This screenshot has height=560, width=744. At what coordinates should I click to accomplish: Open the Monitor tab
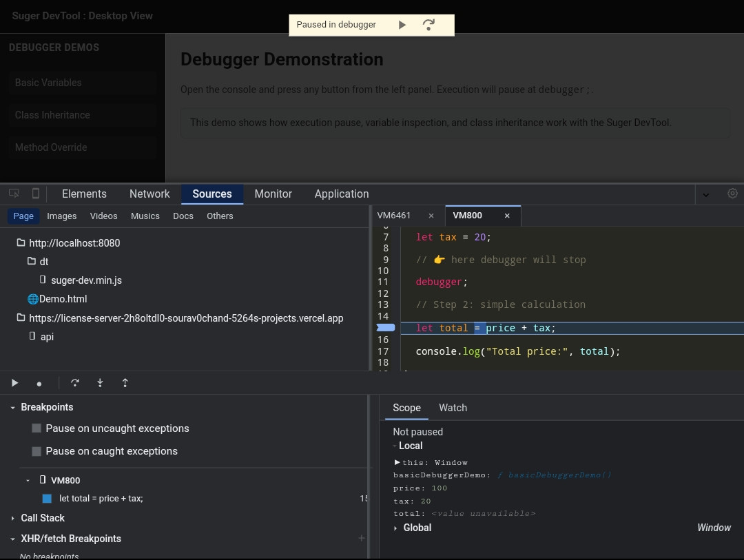(x=273, y=194)
